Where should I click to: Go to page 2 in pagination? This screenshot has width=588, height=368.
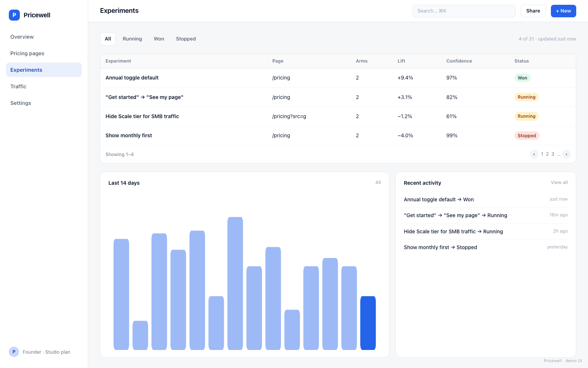pos(547,154)
